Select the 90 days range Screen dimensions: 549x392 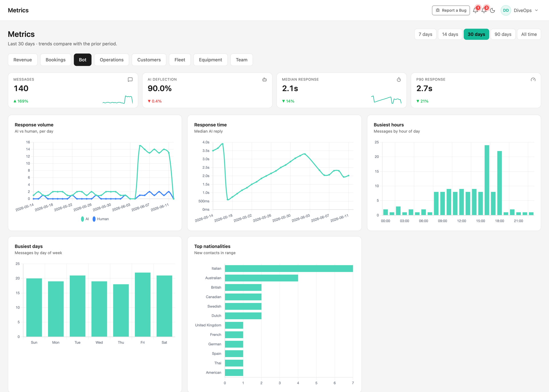[x=503, y=34]
